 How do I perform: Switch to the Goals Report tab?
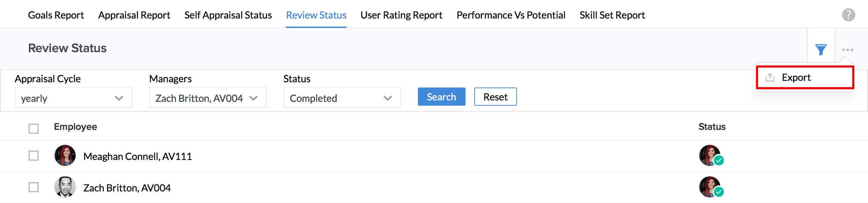[56, 15]
